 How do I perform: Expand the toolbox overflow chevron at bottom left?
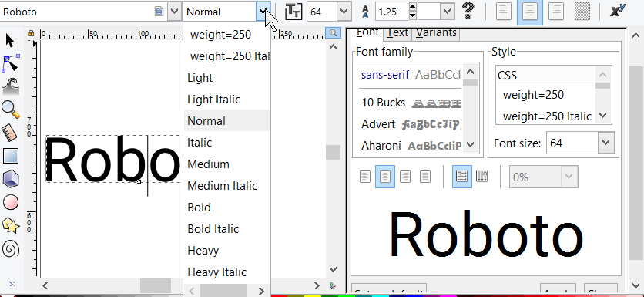[x=12, y=283]
